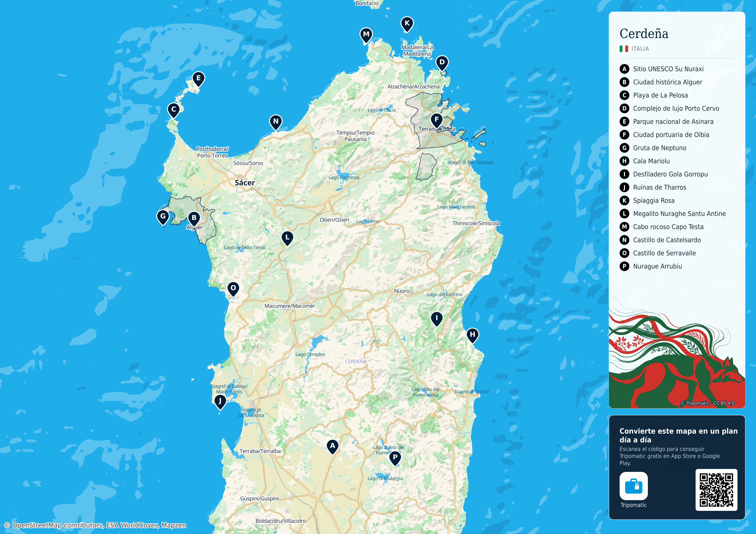Open map pin D at Porto Cervo
The height and width of the screenshot is (534, 756).
(x=442, y=63)
